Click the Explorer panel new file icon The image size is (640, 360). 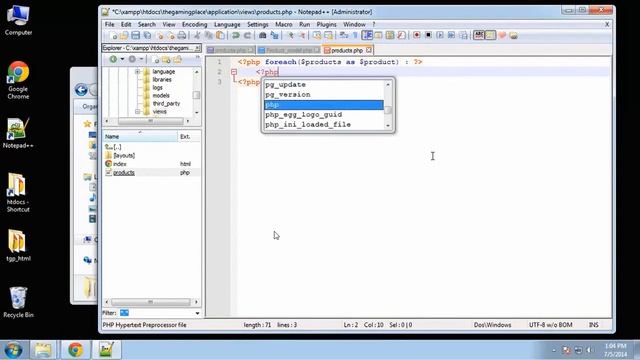click(x=156, y=60)
